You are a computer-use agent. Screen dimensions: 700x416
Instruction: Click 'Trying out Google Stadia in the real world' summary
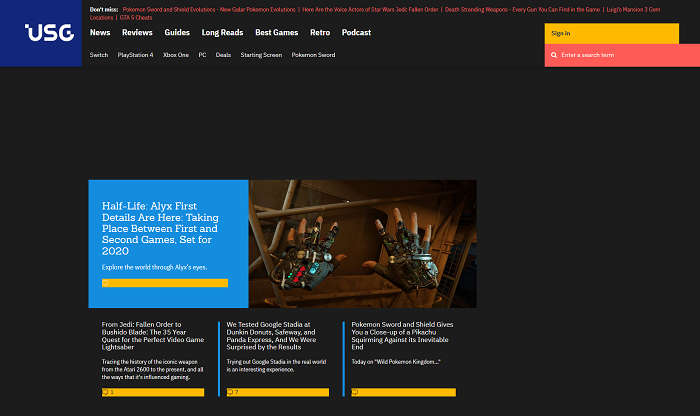click(276, 366)
